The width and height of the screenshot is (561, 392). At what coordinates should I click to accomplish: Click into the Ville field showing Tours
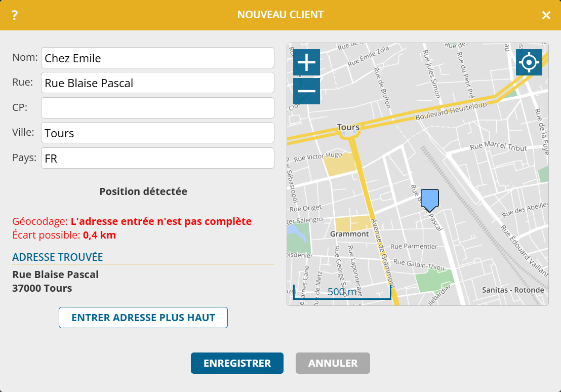(157, 133)
